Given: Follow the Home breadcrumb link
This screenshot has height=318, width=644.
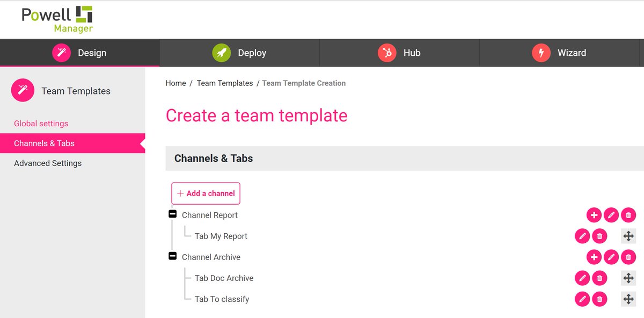Looking at the screenshot, I should (176, 83).
